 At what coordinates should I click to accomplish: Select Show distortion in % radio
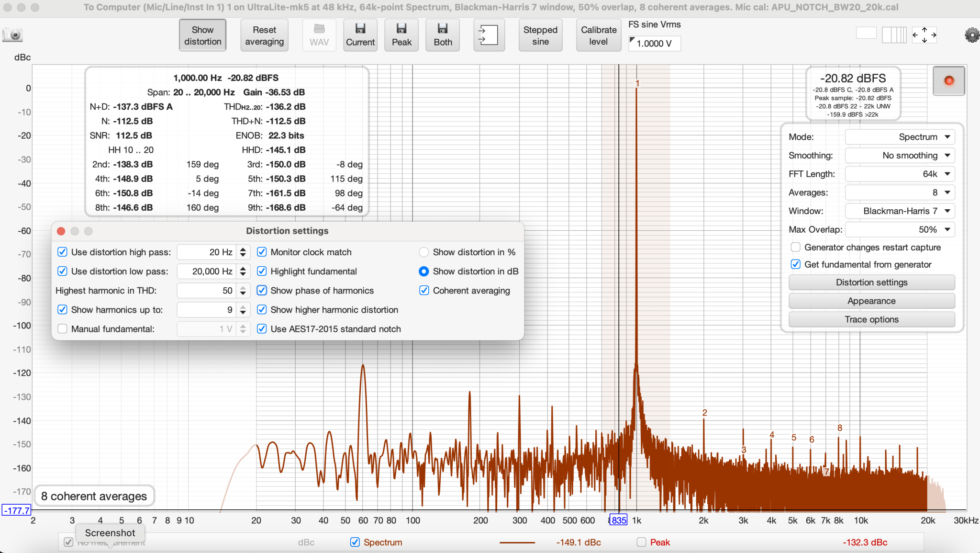(x=423, y=252)
